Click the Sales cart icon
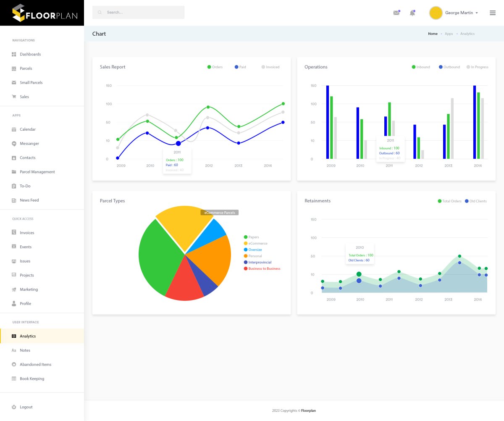 [14, 97]
